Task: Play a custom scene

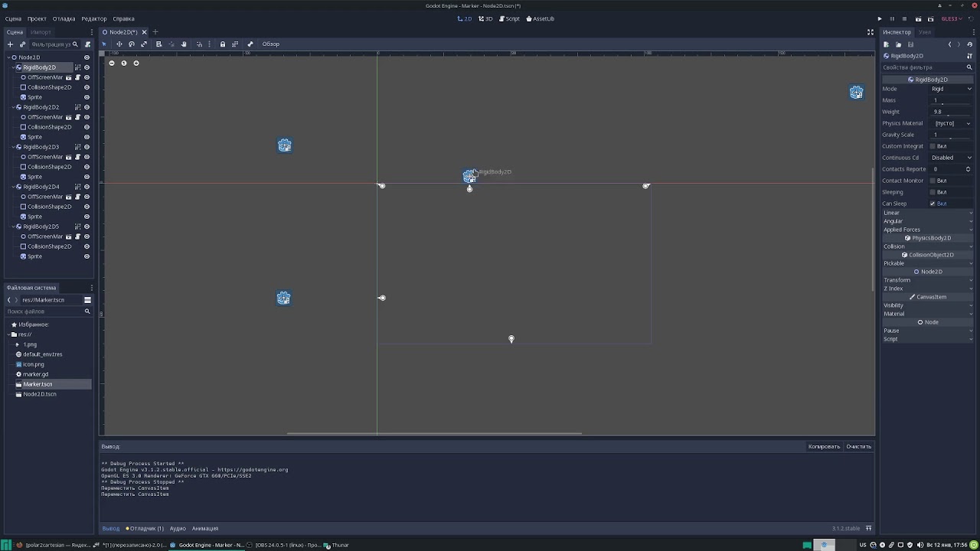Action: [931, 19]
